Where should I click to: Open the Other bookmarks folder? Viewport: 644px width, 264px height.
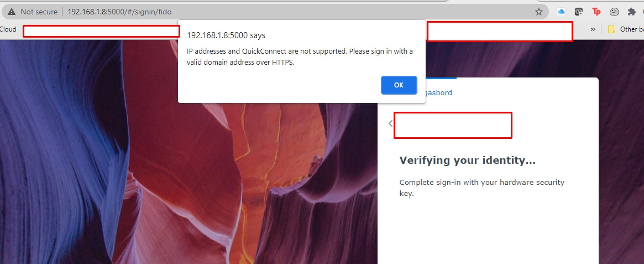coord(625,29)
